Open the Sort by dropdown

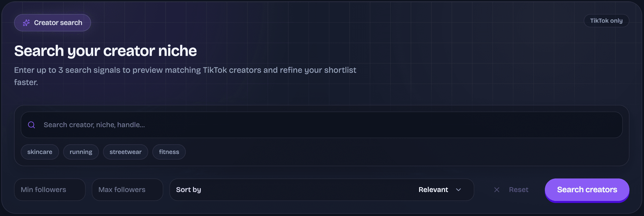pos(322,190)
